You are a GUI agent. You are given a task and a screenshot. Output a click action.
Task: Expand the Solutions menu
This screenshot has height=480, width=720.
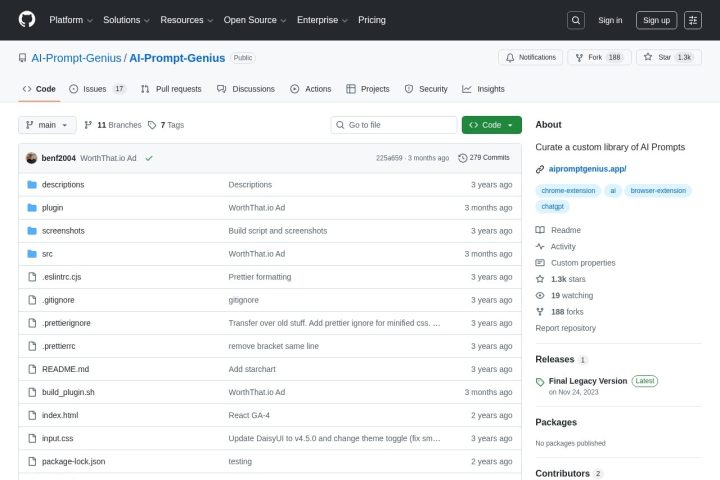[x=126, y=20]
